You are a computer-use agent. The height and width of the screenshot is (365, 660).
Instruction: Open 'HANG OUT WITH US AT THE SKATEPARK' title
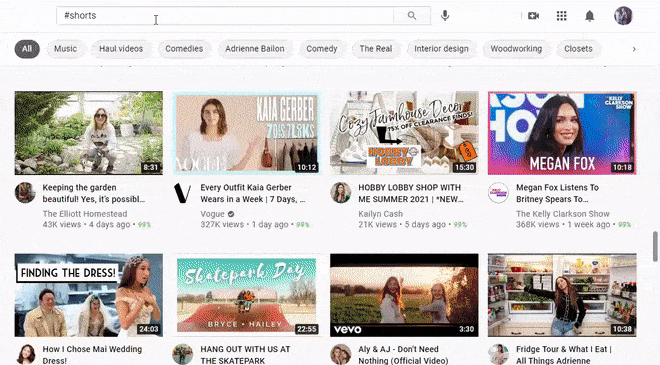click(245, 354)
